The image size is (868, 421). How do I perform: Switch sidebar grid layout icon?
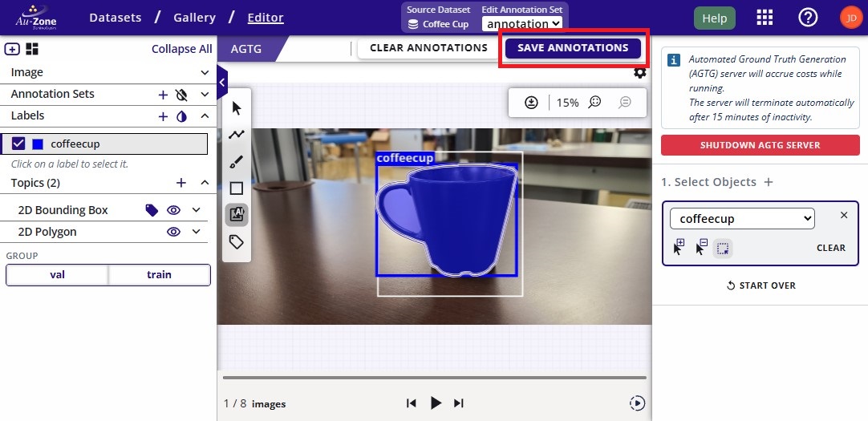tap(32, 49)
